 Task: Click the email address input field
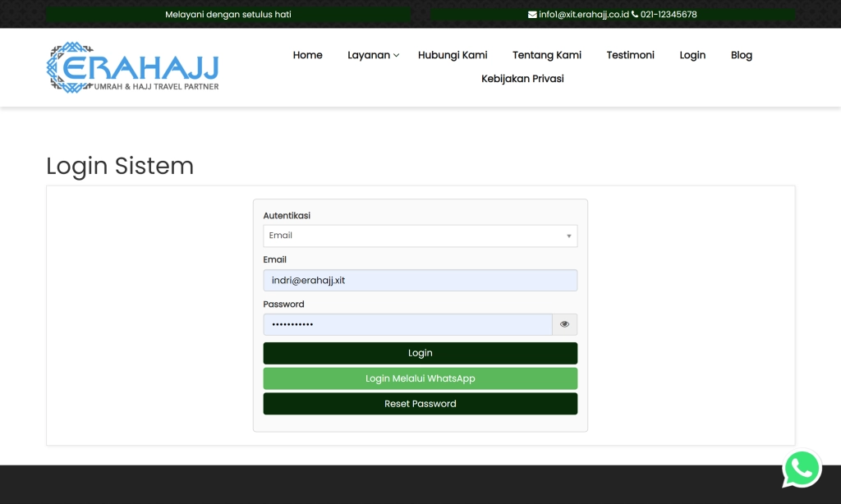pyautogui.click(x=420, y=280)
